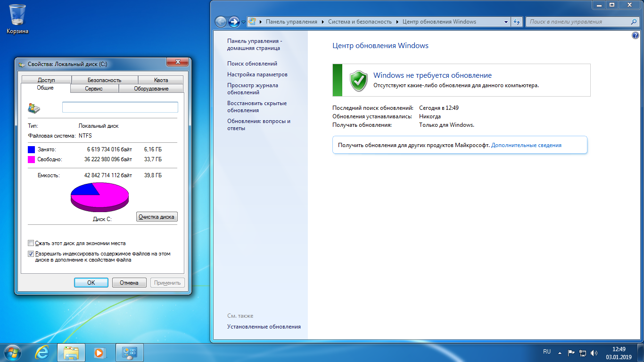
Task: Open 'Просмотр журнала обновлений' link
Action: pyautogui.click(x=253, y=89)
